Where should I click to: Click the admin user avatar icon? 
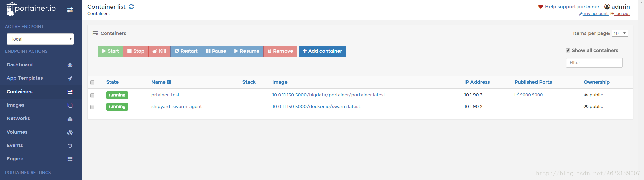click(x=607, y=7)
